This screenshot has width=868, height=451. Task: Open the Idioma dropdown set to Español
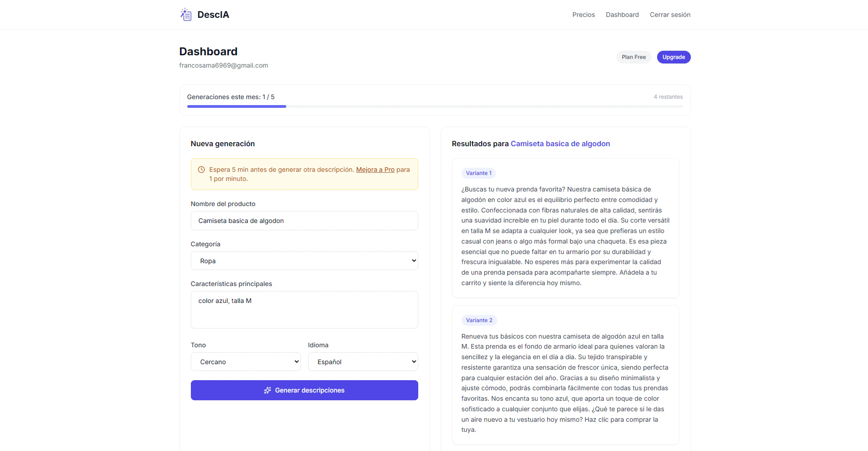(x=363, y=362)
